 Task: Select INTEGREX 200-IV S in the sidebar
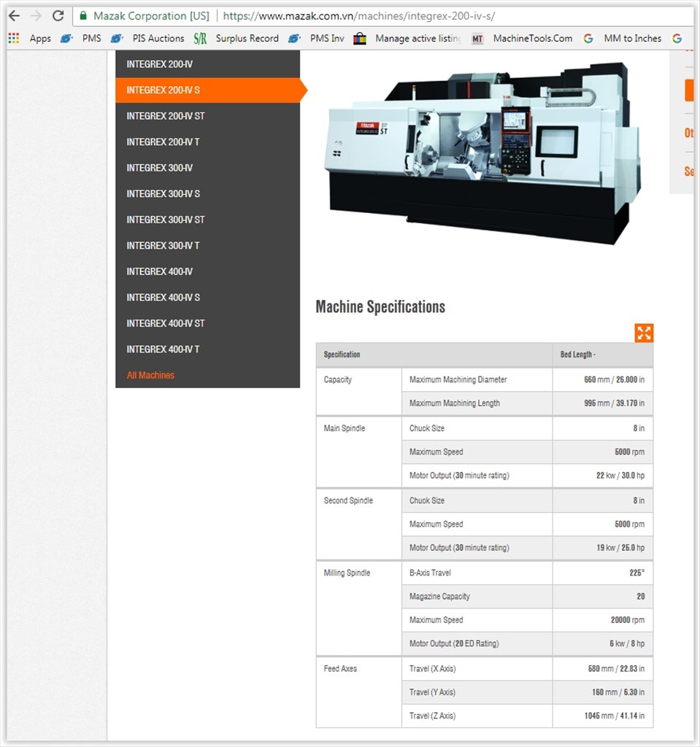[207, 90]
